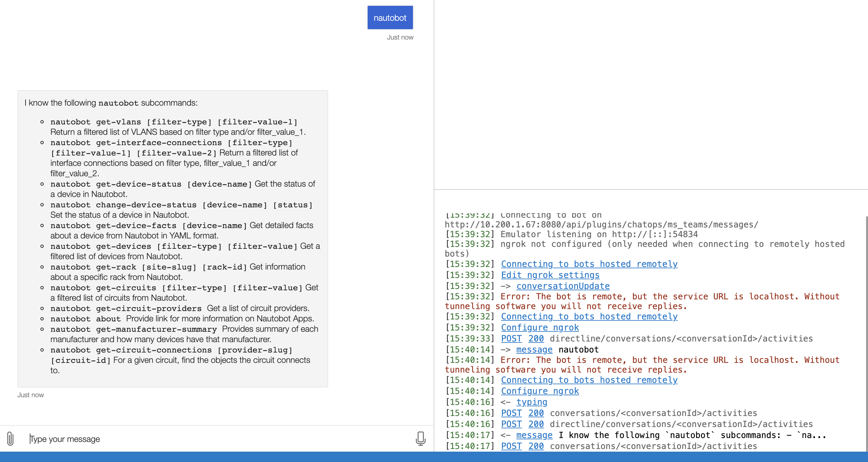Inspect incoming 'message' link at 15:40:17
The width and height of the screenshot is (868, 462).
pyautogui.click(x=534, y=435)
